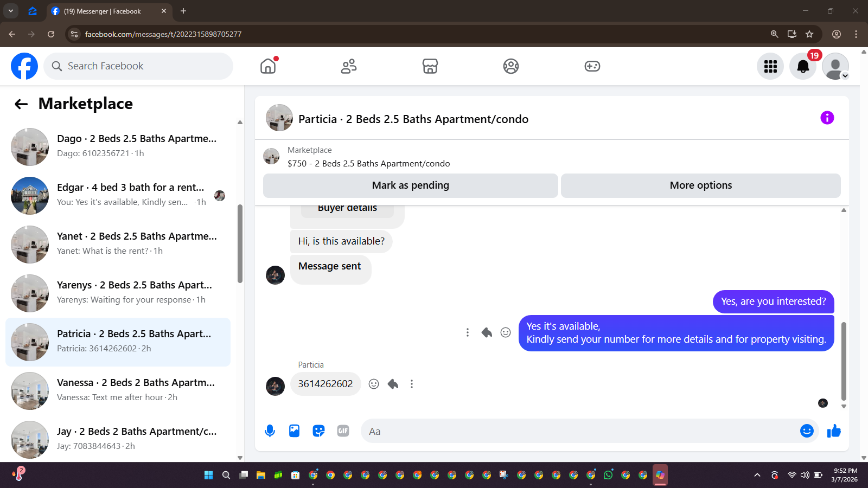Open the Facebook menu grid icon
This screenshot has height=488, width=868.
click(x=770, y=66)
